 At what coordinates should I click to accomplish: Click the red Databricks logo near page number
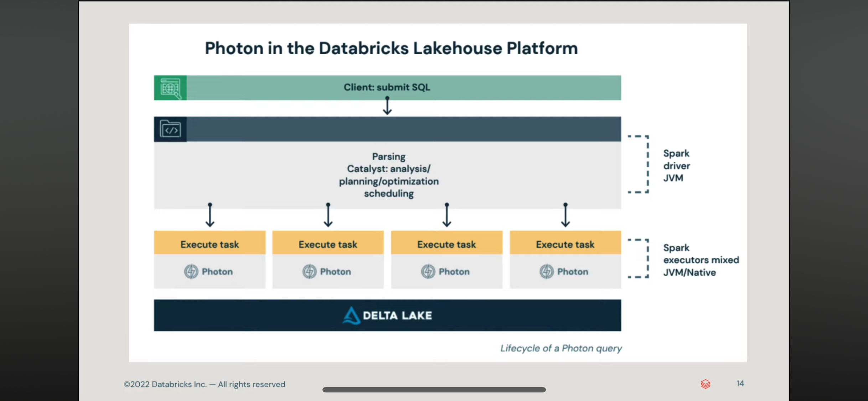click(706, 384)
